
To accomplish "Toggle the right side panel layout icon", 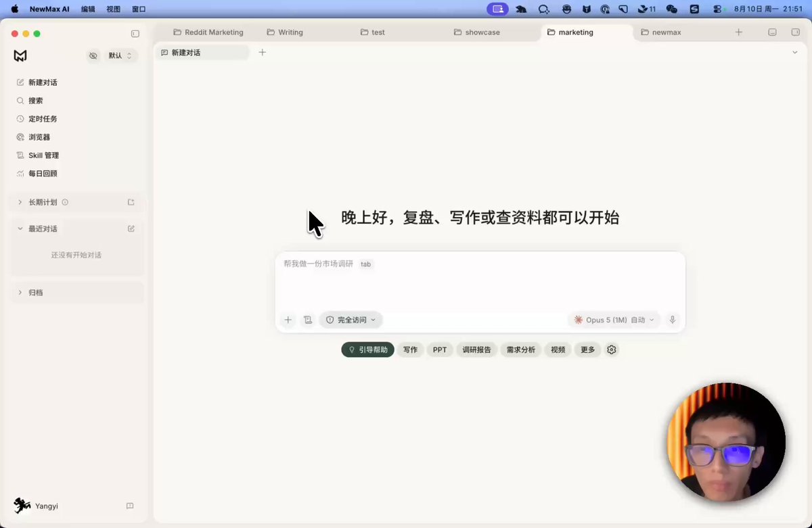I will [x=795, y=32].
